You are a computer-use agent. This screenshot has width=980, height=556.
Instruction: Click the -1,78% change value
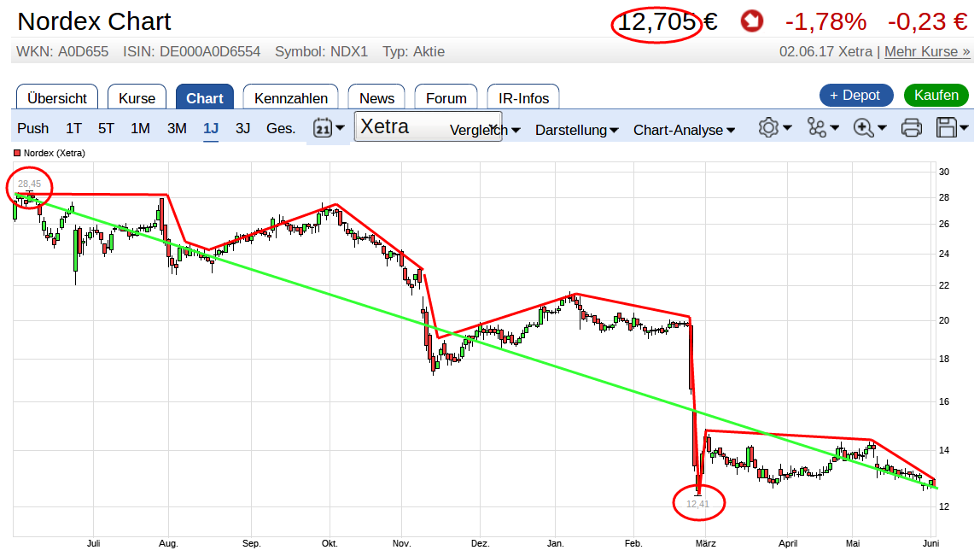point(825,22)
